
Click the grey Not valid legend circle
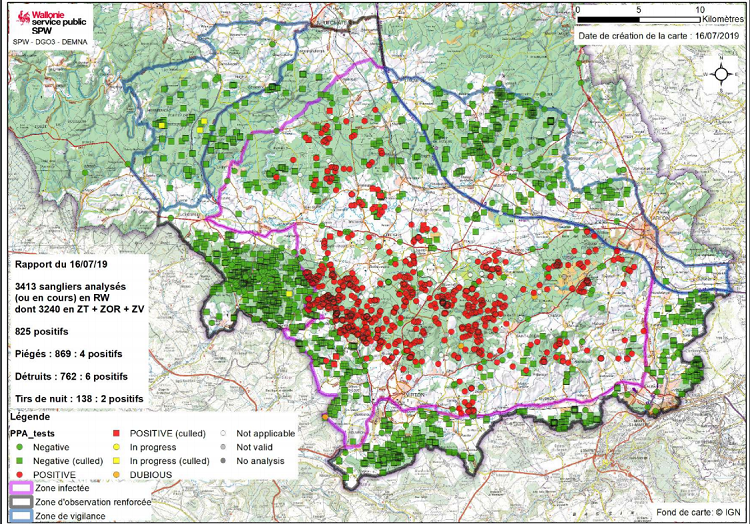click(225, 448)
